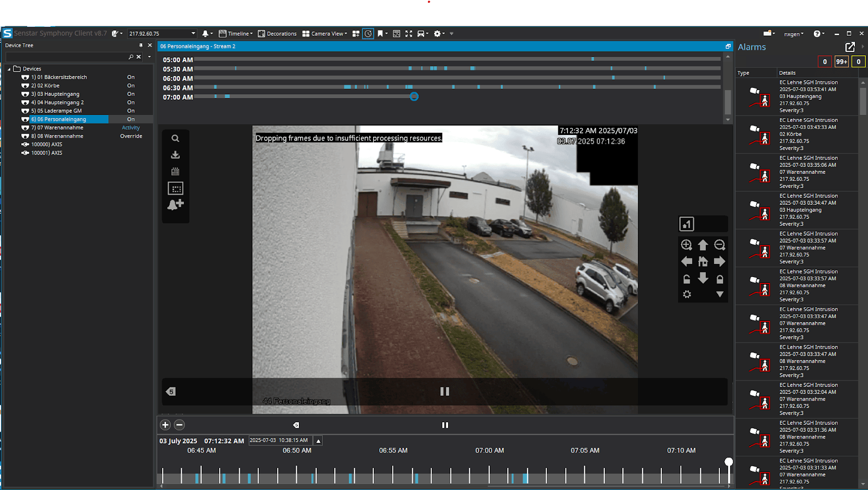Collapse the Devices tree node

(9, 69)
